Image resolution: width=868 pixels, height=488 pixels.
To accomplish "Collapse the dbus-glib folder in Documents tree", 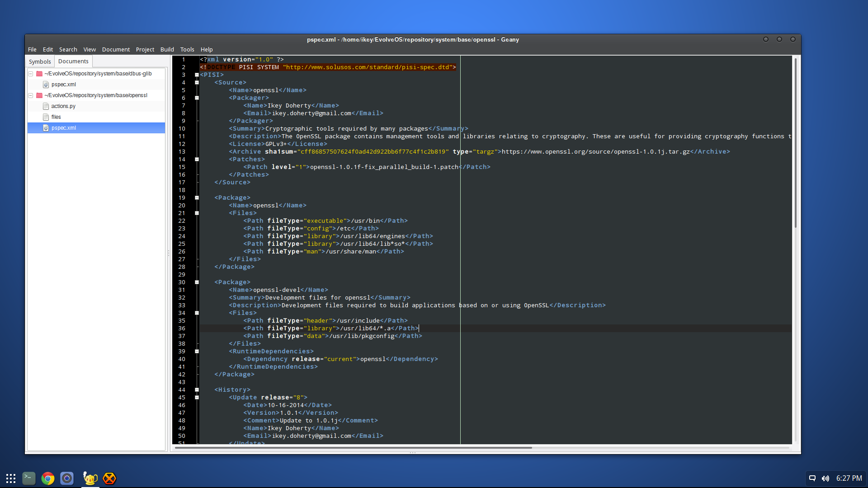I will pyautogui.click(x=31, y=74).
